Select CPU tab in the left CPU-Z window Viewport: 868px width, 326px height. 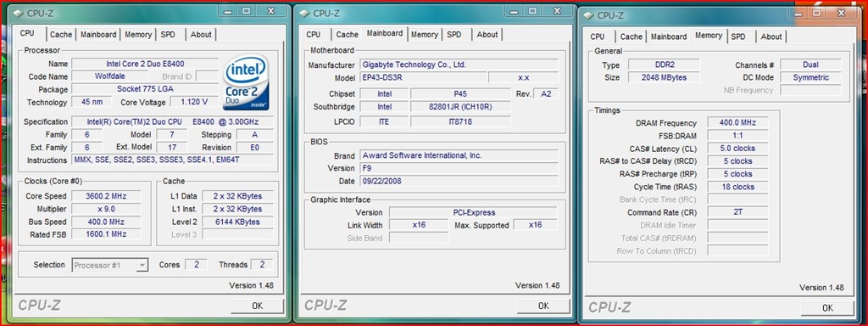(27, 33)
